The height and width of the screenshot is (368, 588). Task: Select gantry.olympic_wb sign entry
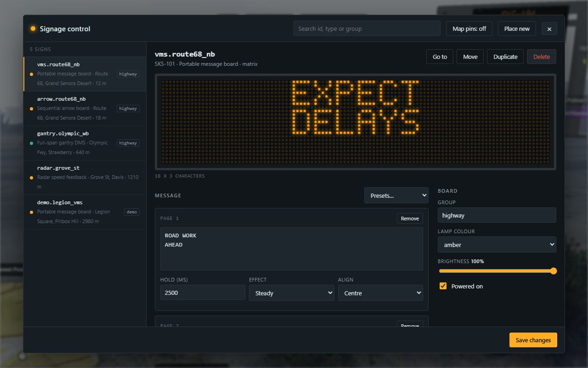click(x=85, y=143)
